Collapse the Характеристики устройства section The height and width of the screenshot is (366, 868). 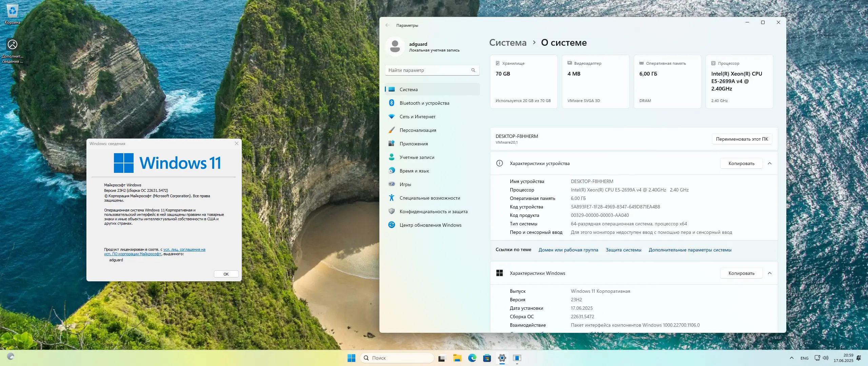pyautogui.click(x=770, y=163)
